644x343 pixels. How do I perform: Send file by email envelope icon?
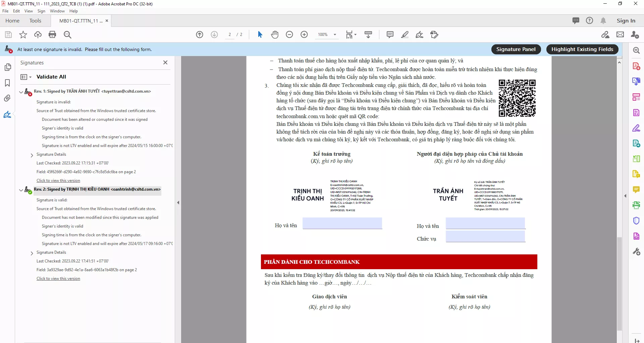tap(620, 35)
